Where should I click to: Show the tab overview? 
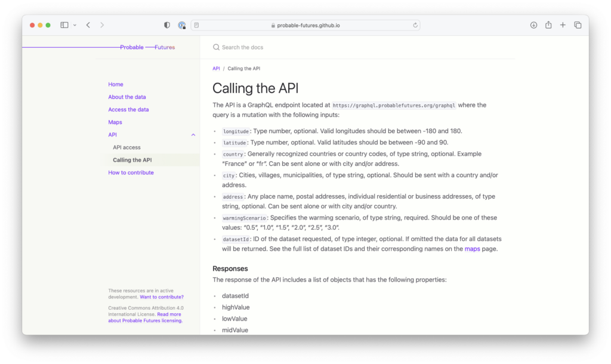[x=578, y=24]
